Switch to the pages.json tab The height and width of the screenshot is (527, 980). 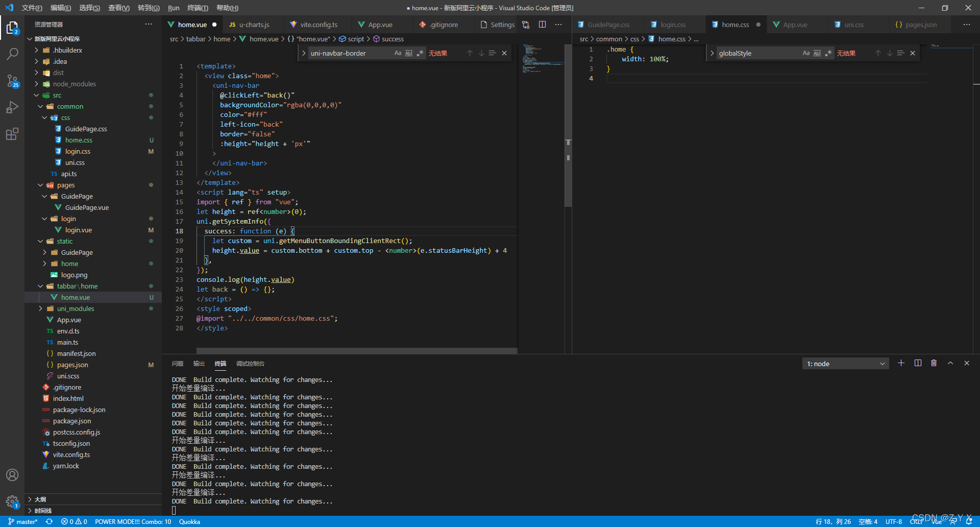tap(921, 25)
